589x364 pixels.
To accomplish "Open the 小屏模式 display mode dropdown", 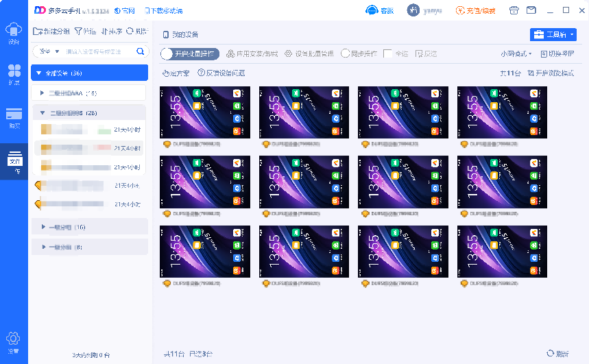I will pos(516,53).
